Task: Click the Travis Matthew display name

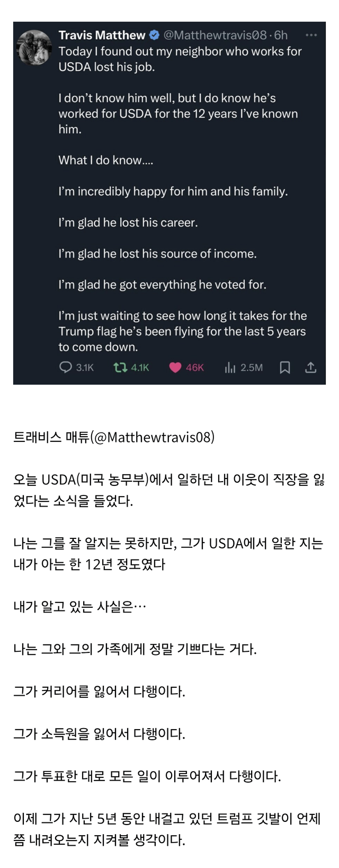Action: click(x=102, y=36)
